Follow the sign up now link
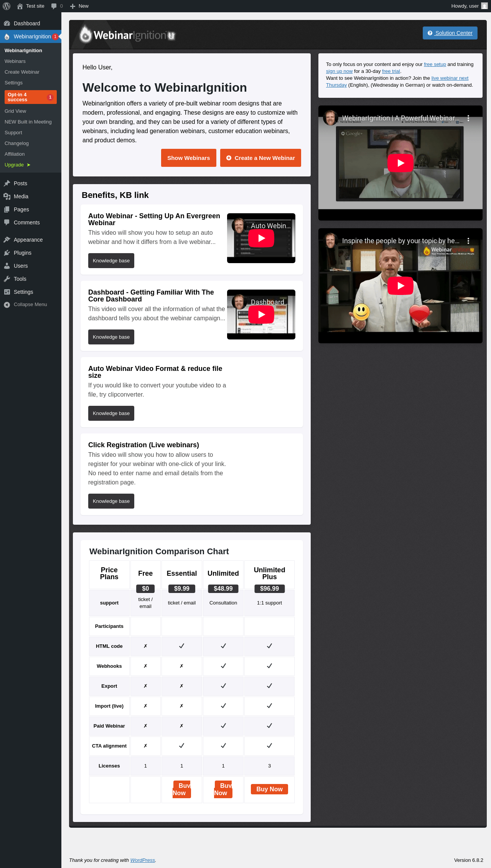This screenshot has height=868, width=491. point(339,71)
